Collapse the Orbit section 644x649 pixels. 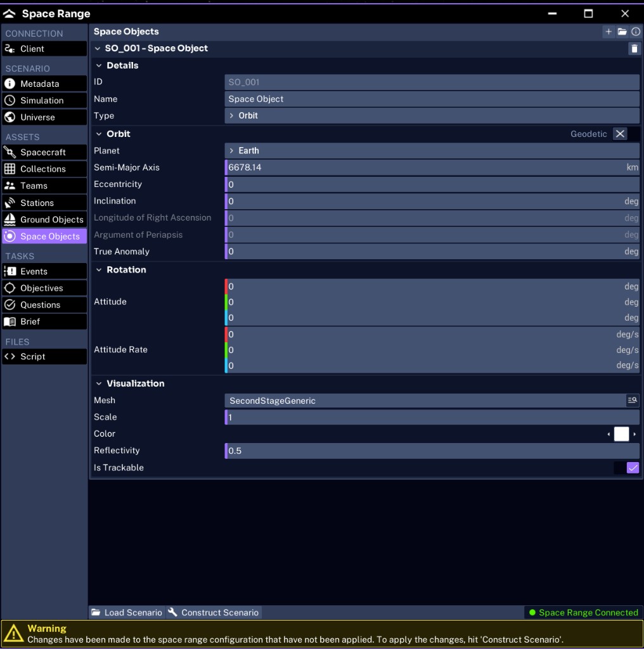[x=98, y=134]
